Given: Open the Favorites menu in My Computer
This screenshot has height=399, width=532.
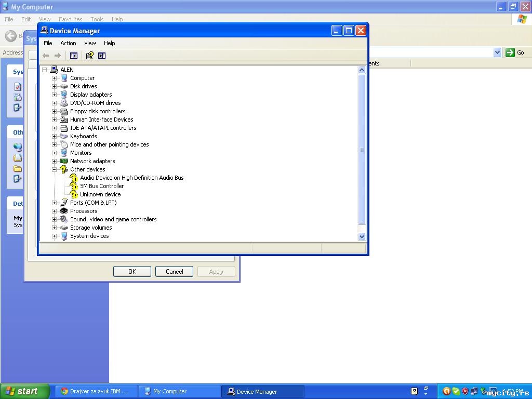Looking at the screenshot, I should point(70,19).
